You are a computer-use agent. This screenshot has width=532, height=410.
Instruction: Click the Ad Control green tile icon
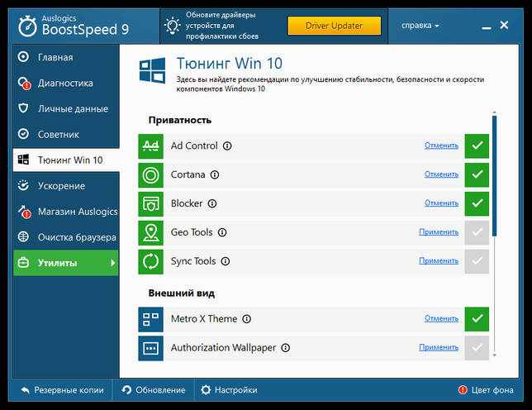tap(150, 146)
